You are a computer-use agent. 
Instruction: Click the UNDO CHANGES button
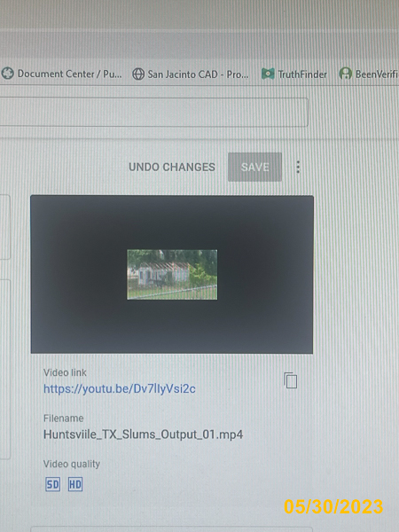click(x=172, y=167)
